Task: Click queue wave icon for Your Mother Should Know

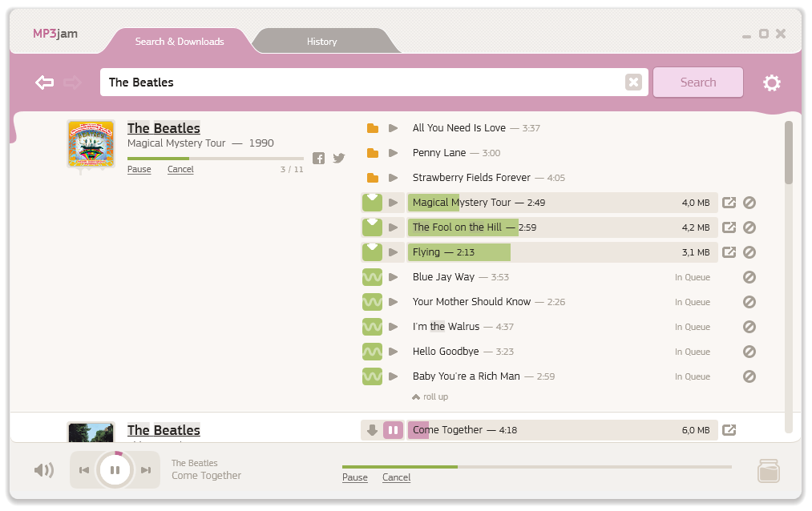Action: (373, 302)
